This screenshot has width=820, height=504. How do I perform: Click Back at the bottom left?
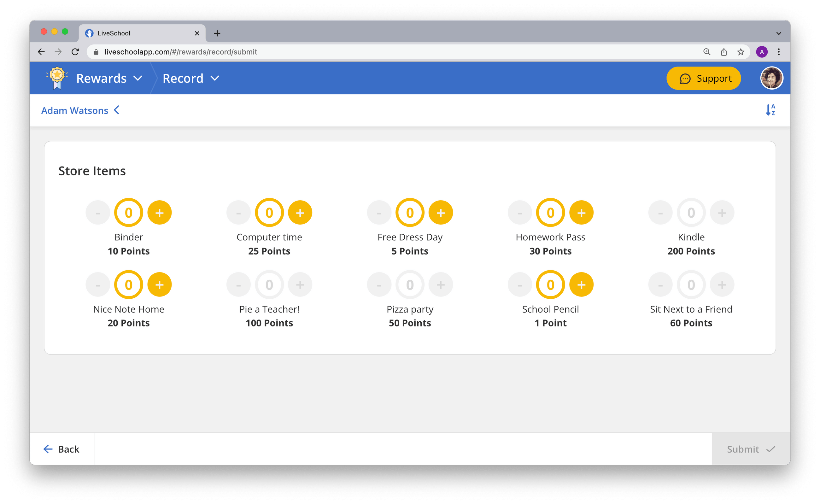(62, 449)
